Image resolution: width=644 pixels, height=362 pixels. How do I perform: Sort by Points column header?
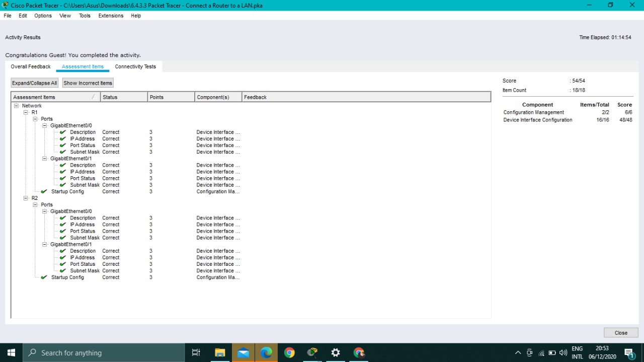[171, 97]
